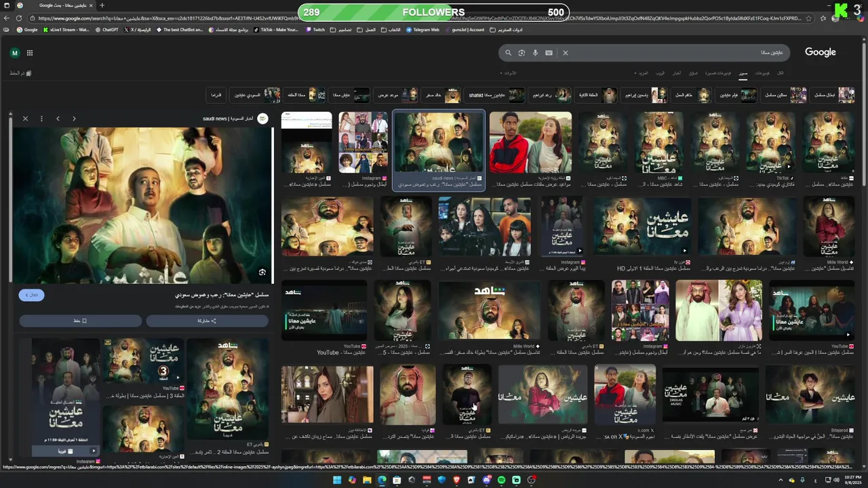The width and height of the screenshot is (868, 488).
Task: Open the Telegram Web bookmark
Action: 422,30
